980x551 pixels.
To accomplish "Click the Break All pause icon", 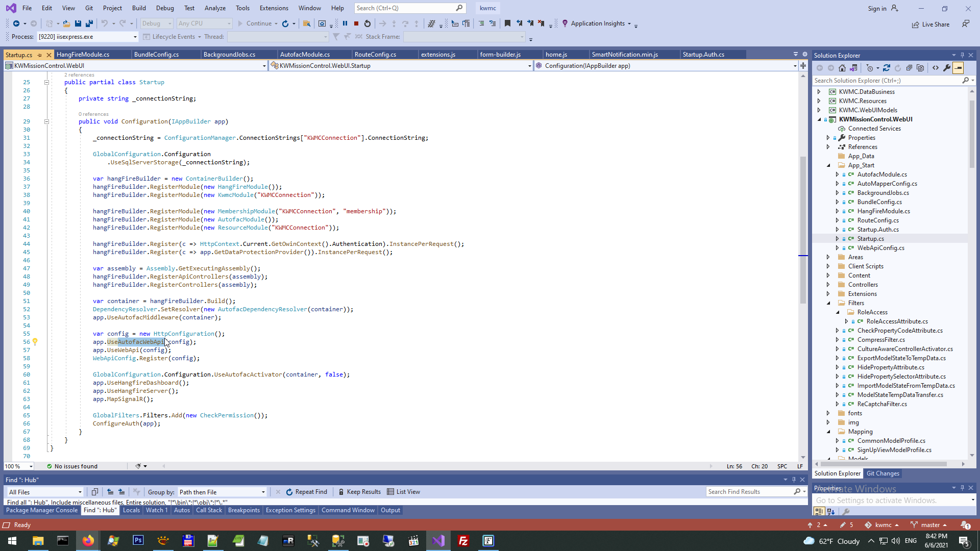I will click(345, 23).
